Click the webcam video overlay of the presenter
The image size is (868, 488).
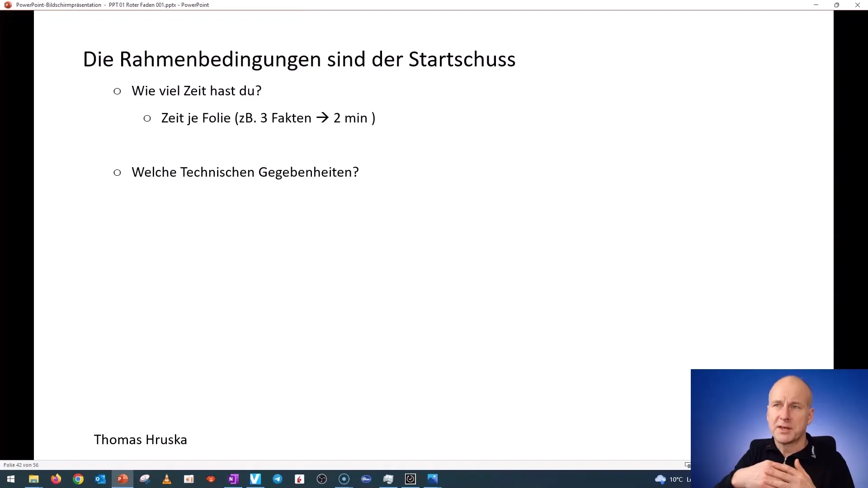(779, 428)
